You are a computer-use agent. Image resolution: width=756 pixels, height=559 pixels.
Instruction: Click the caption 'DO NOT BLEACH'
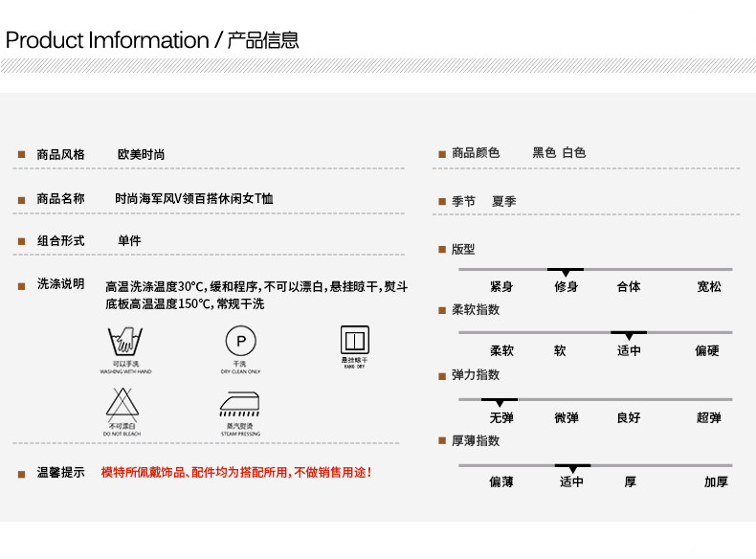point(122,434)
